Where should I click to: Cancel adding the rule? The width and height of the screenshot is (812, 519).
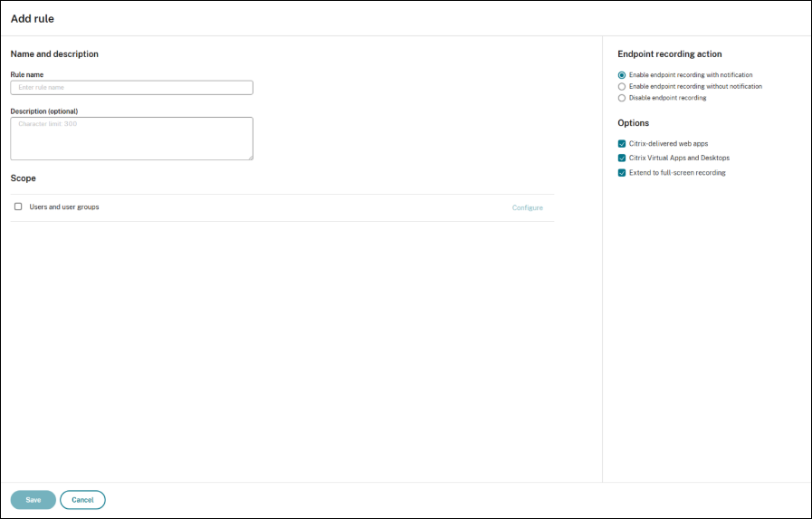tap(82, 500)
